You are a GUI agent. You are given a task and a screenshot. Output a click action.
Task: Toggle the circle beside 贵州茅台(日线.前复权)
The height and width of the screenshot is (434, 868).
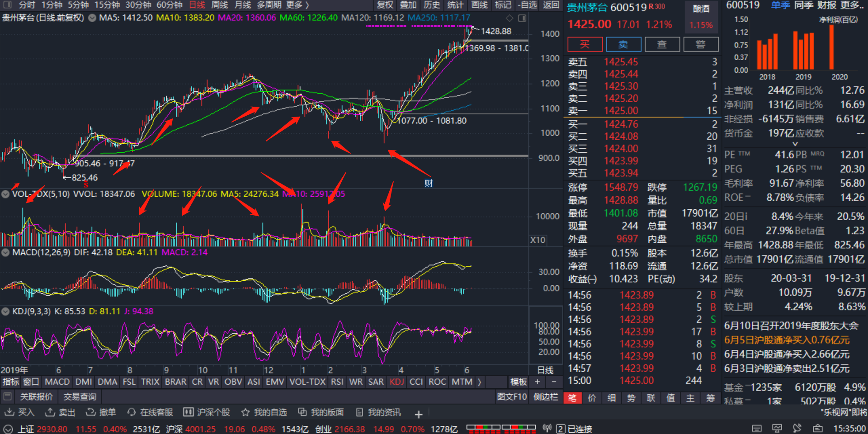click(x=92, y=18)
